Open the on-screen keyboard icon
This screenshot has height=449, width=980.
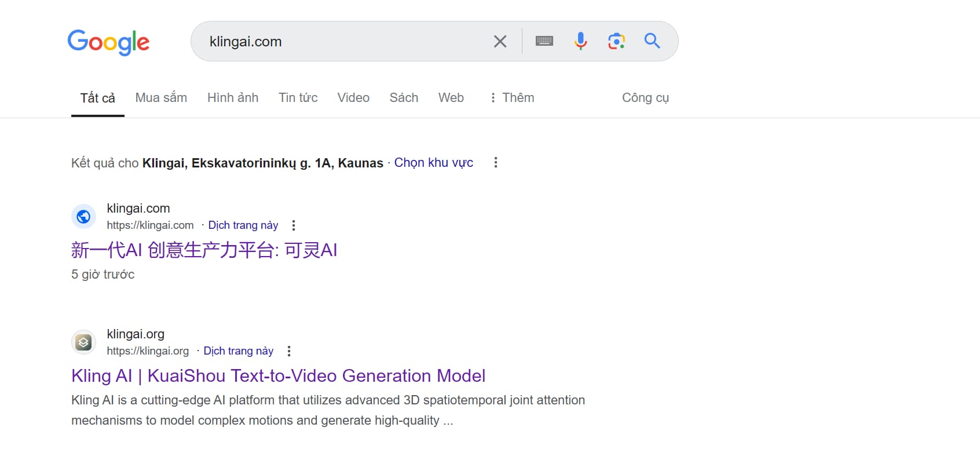pos(544,41)
